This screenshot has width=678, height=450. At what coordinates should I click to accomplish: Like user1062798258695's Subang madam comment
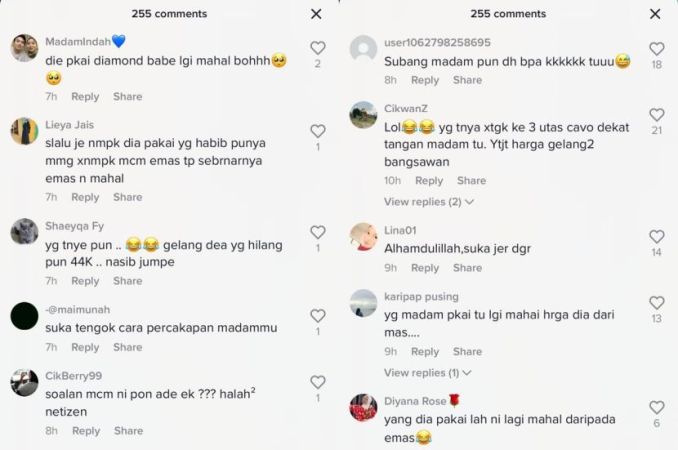point(657,49)
